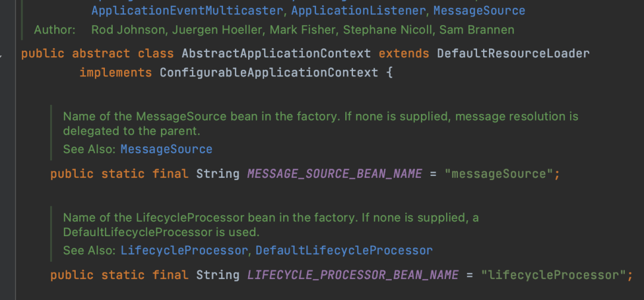Screen dimensions: 644x300
Task: Click the LIFECYCLE_PROCESSOR_BEAN_NAME constant
Action: (353, 275)
